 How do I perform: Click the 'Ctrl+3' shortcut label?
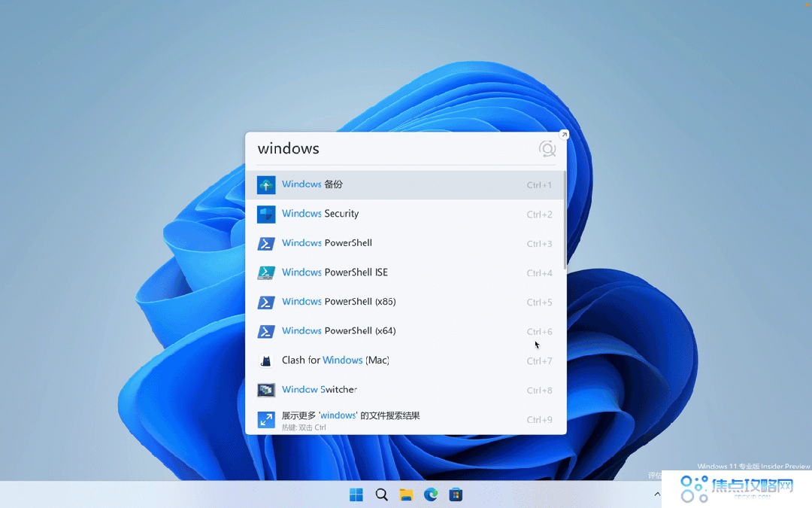[539, 244]
